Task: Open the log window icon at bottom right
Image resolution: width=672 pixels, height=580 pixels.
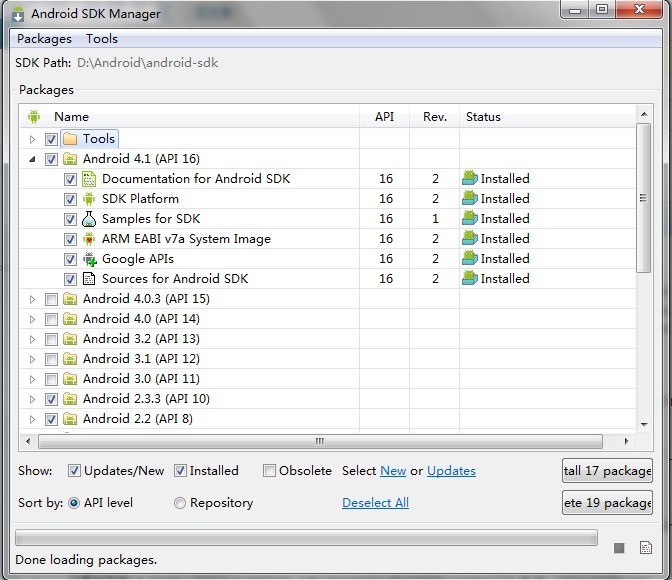Action: point(646,548)
